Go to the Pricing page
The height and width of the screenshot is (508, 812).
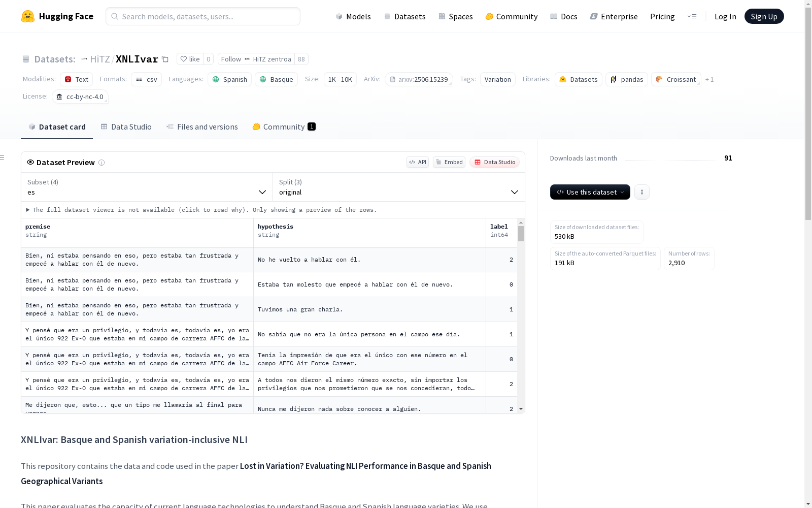click(x=662, y=16)
